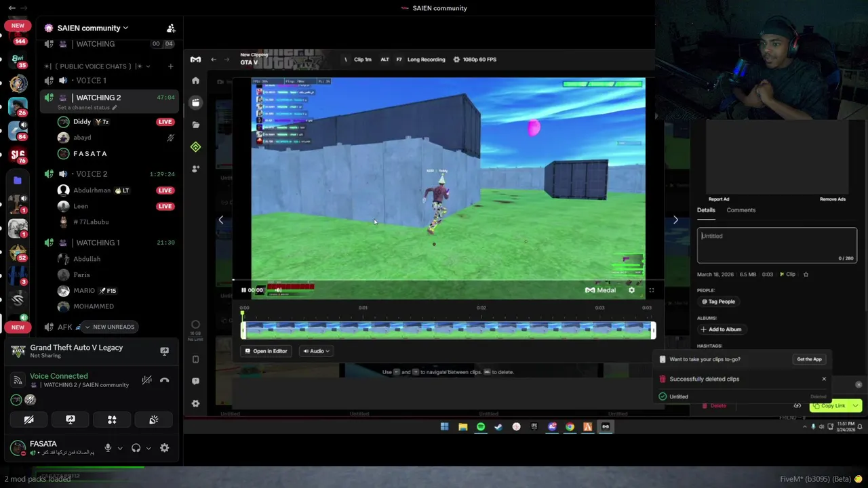The height and width of the screenshot is (488, 868).
Task: Share Grand Theft Auto V Legacy screen icon
Action: pos(164,351)
